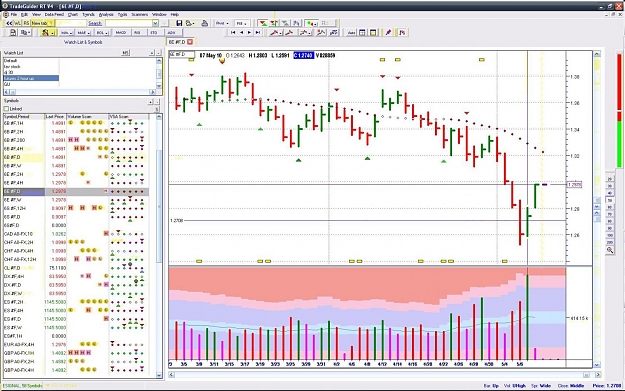
Task: Step back one bar arrow
Action: [242, 33]
